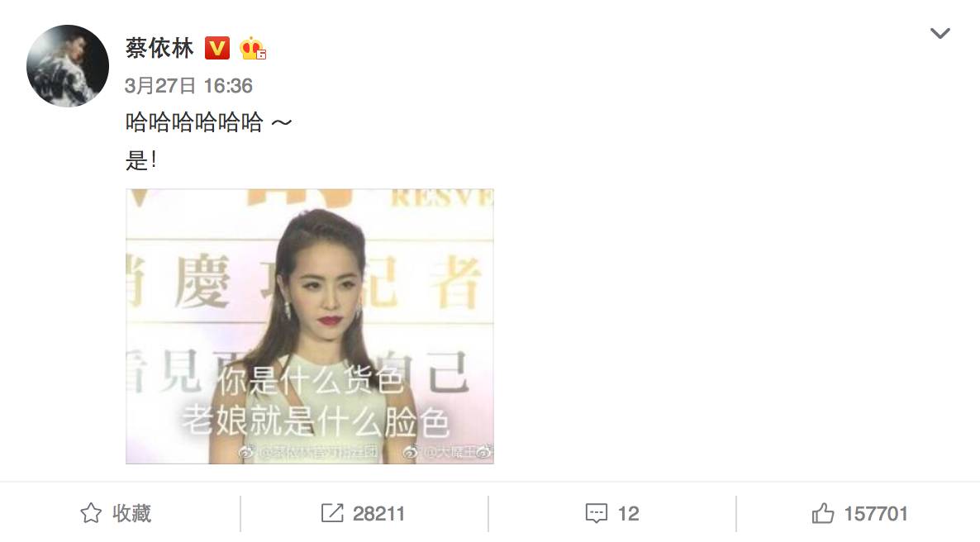
Task: Click the 是! text line
Action: [x=140, y=160]
